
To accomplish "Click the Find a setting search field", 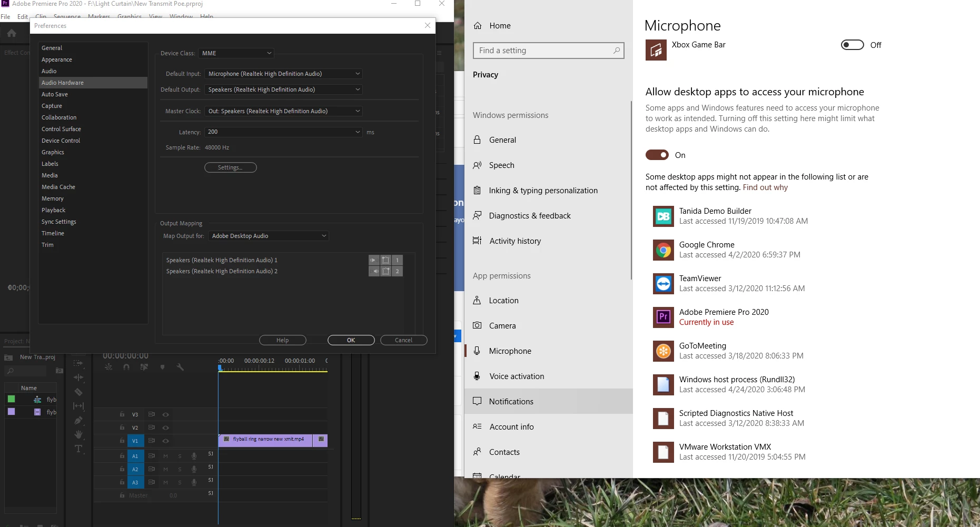I will (x=549, y=51).
